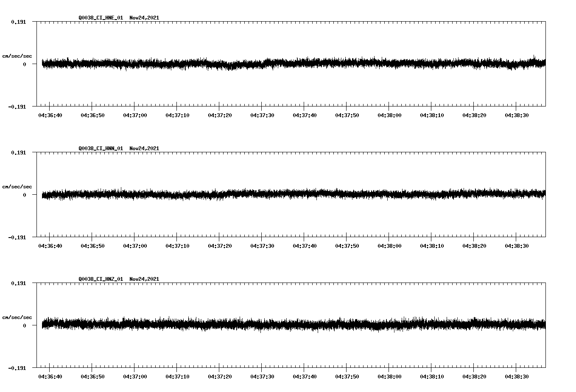Click 04:37:30 tick label on HNN plot
The height and width of the screenshot is (392, 576).
tap(262, 246)
